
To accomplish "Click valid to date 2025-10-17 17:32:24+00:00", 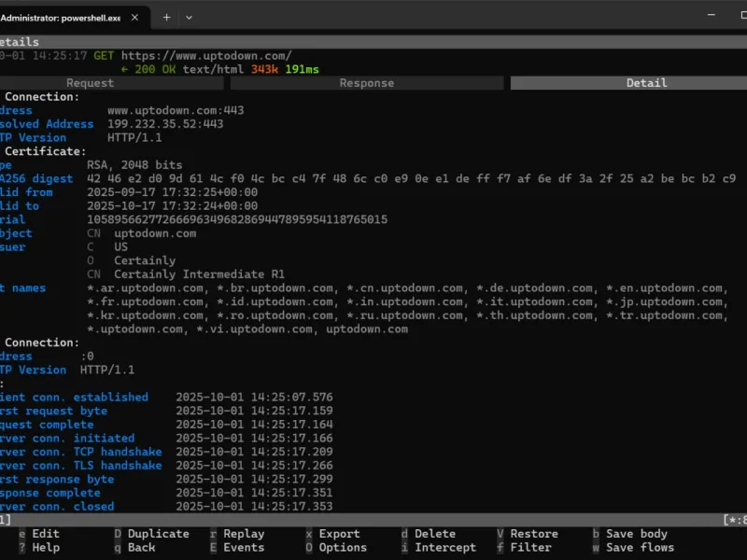I will [172, 206].
